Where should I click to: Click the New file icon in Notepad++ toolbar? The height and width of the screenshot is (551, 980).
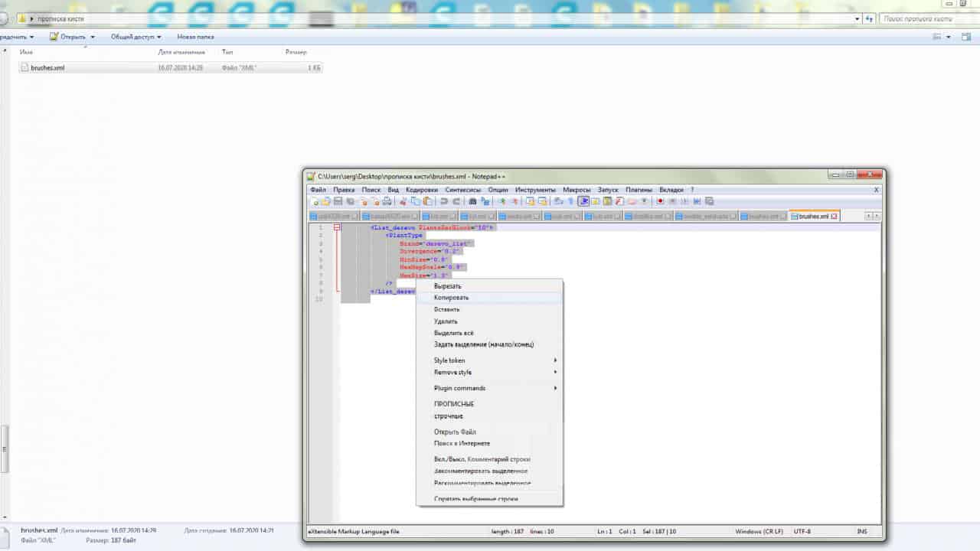click(x=314, y=201)
